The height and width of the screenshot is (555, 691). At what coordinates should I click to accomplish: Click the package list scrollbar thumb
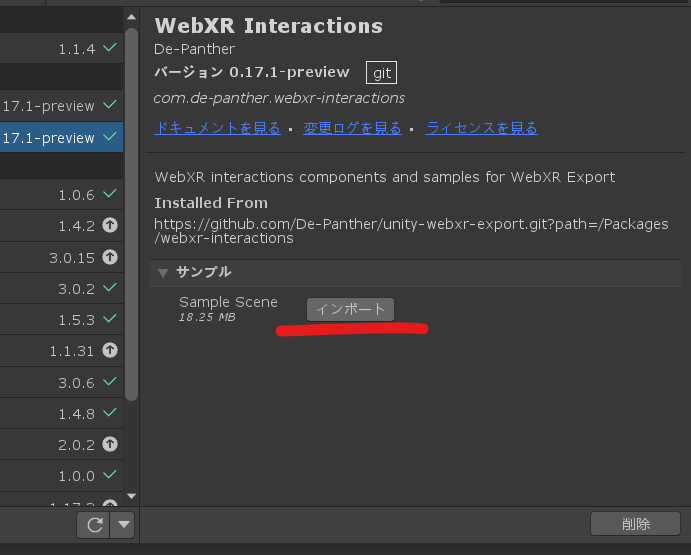(x=131, y=215)
